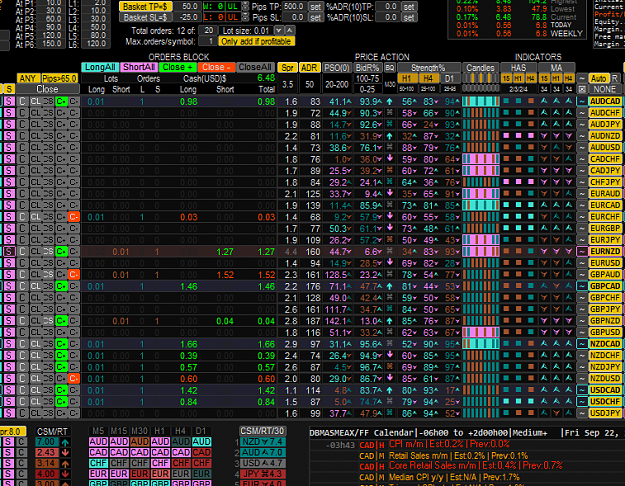Click the Pips TP value field 500.0
Screen dimensions: 625x486
coord(295,6)
